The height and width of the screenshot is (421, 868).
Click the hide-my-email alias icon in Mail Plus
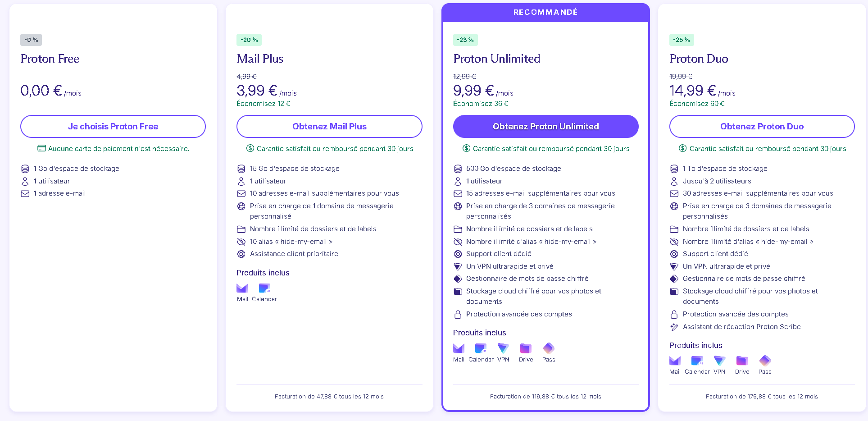coord(241,242)
